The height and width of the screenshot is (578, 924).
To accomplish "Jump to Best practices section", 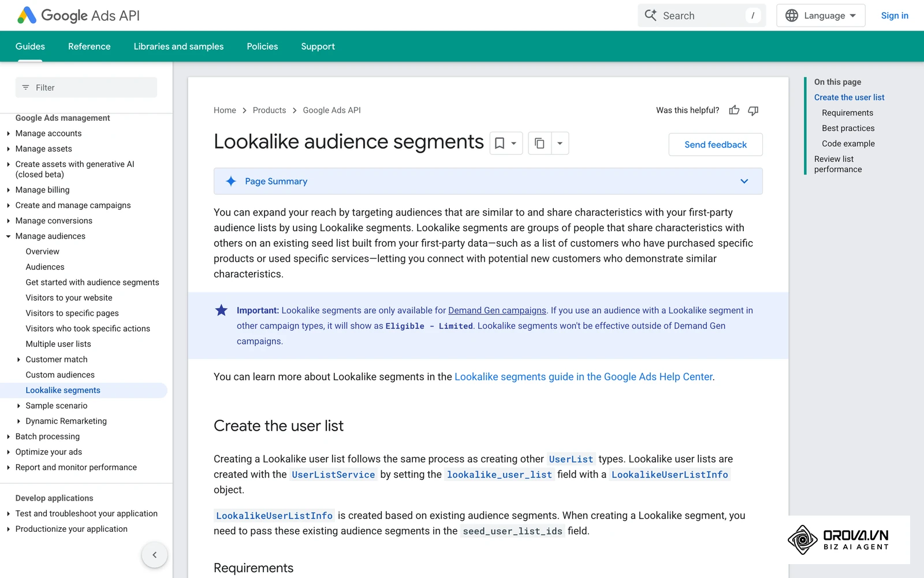I will (848, 128).
